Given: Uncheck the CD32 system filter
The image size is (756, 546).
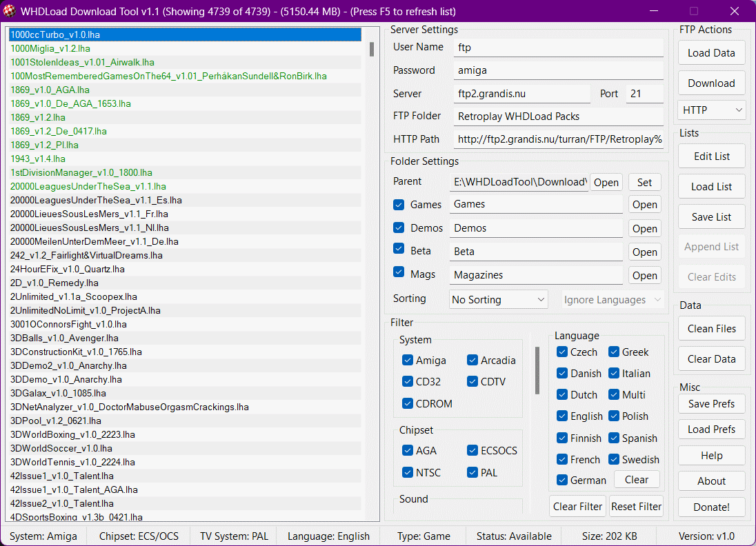Looking at the screenshot, I should point(407,381).
